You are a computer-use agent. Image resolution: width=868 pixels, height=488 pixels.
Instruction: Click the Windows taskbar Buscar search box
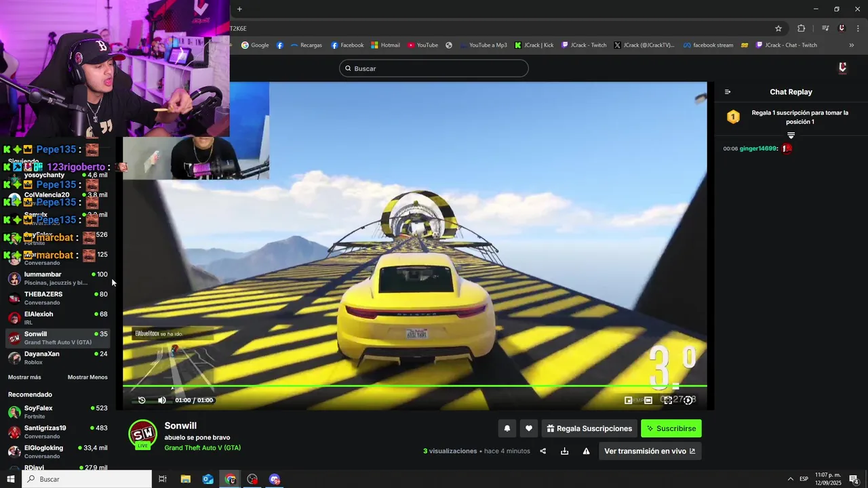tap(87, 479)
